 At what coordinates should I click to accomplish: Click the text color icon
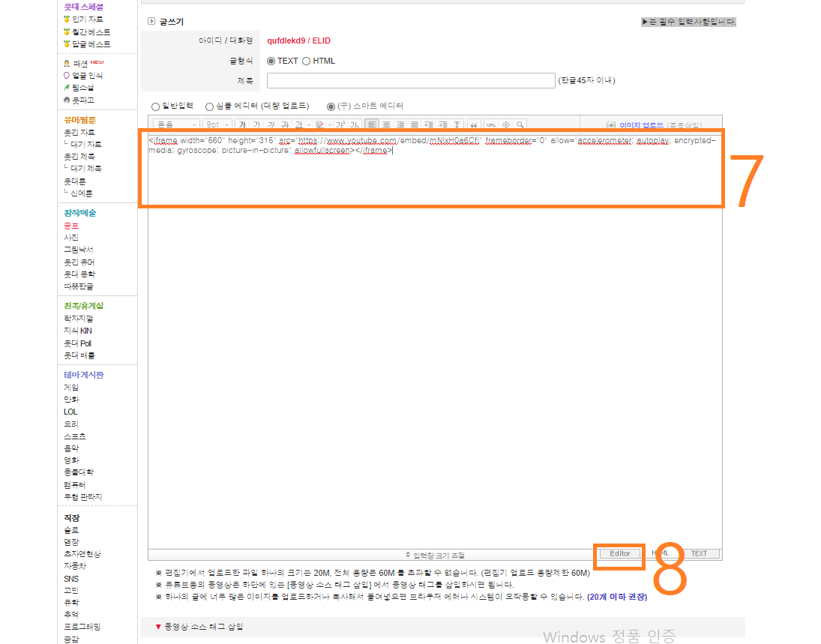tap(299, 124)
